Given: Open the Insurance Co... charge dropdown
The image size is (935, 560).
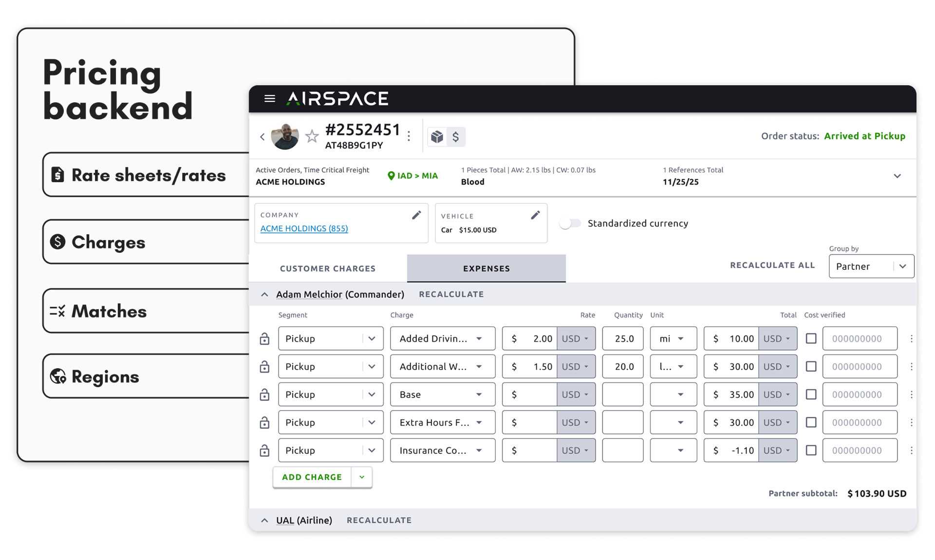Looking at the screenshot, I should (x=442, y=450).
